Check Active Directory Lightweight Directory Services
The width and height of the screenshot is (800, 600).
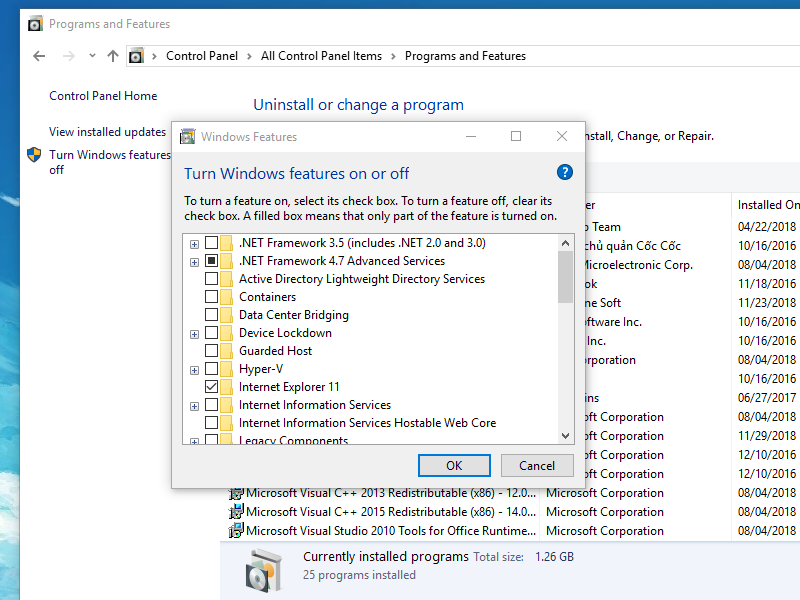[x=211, y=279]
